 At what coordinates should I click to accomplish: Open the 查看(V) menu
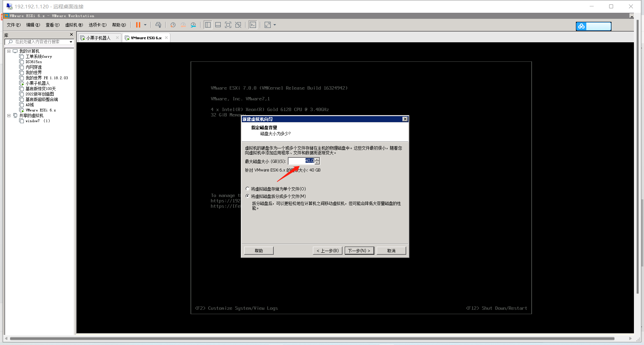coord(53,25)
